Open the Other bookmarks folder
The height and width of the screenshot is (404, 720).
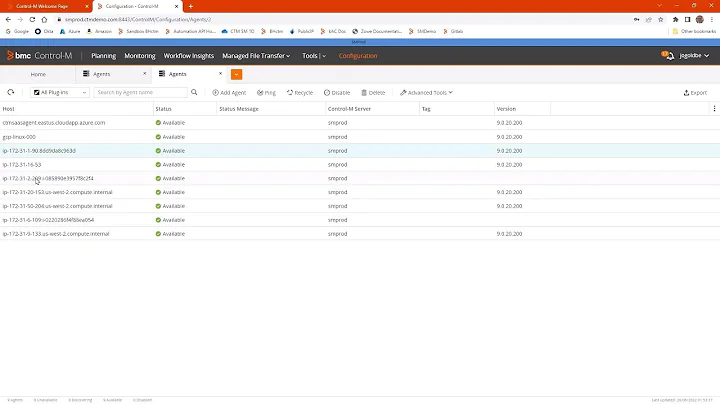tap(694, 31)
